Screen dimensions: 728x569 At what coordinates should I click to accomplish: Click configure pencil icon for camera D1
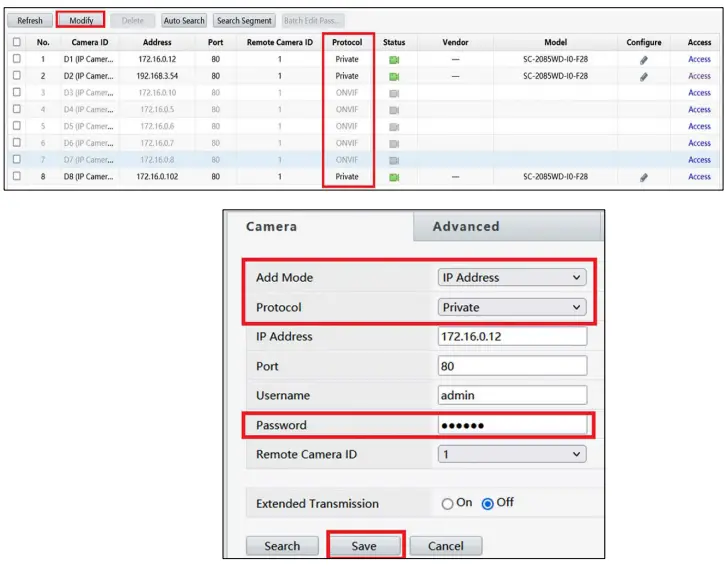point(644,60)
